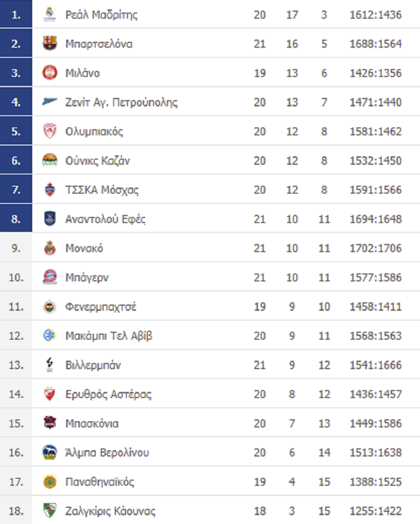Viewport: 420px width, 524px height.
Task: Open the Μονακό team link
Action: click(x=84, y=248)
